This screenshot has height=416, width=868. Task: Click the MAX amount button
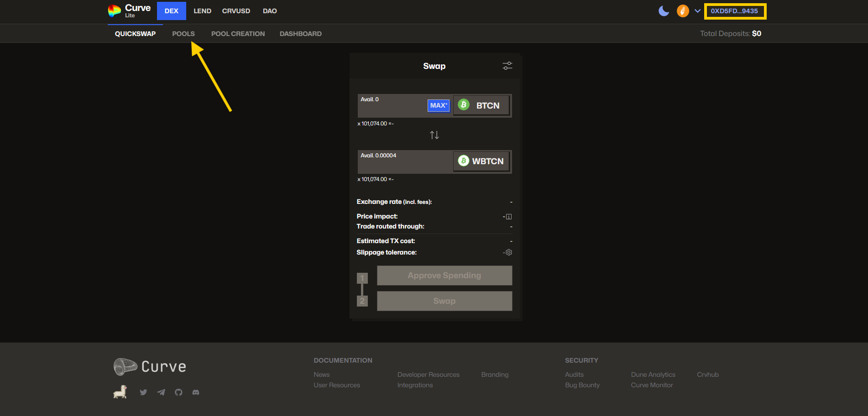439,105
